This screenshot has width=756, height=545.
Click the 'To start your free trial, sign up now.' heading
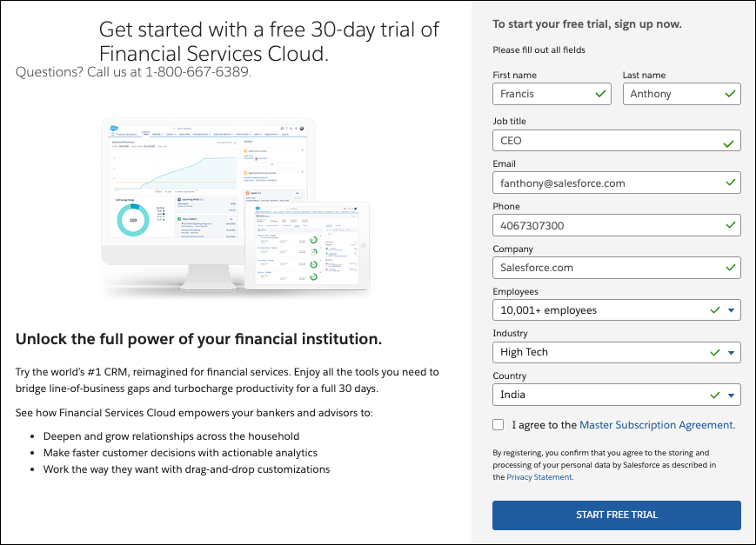coord(587,24)
